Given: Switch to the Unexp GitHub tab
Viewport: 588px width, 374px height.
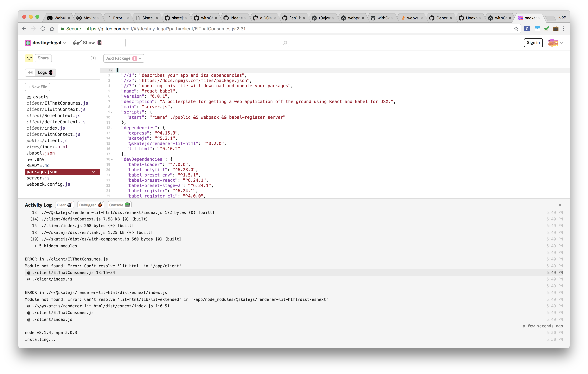Looking at the screenshot, I should pyautogui.click(x=470, y=18).
